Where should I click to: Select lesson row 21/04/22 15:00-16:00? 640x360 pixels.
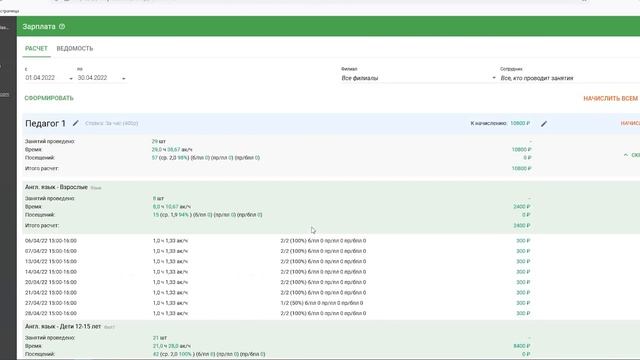point(278,293)
